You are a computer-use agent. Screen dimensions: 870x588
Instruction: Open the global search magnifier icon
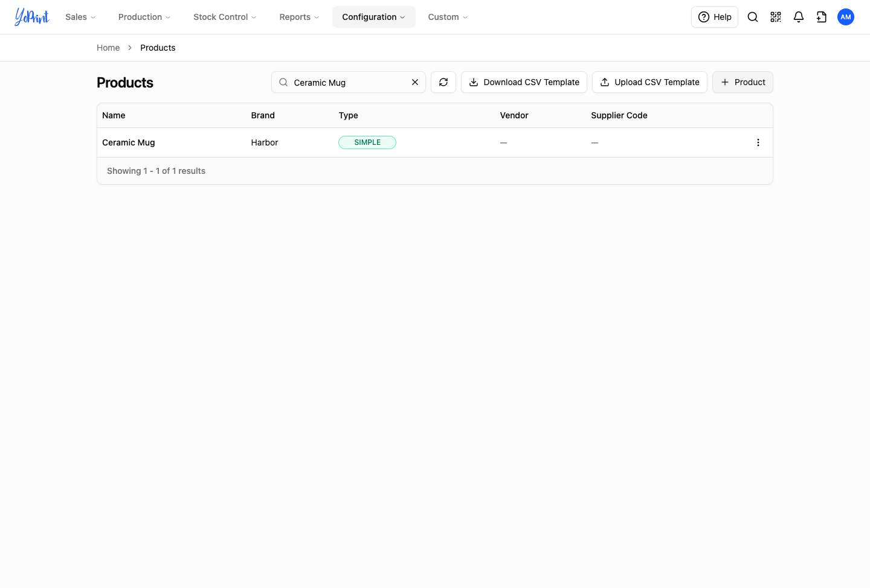click(753, 17)
